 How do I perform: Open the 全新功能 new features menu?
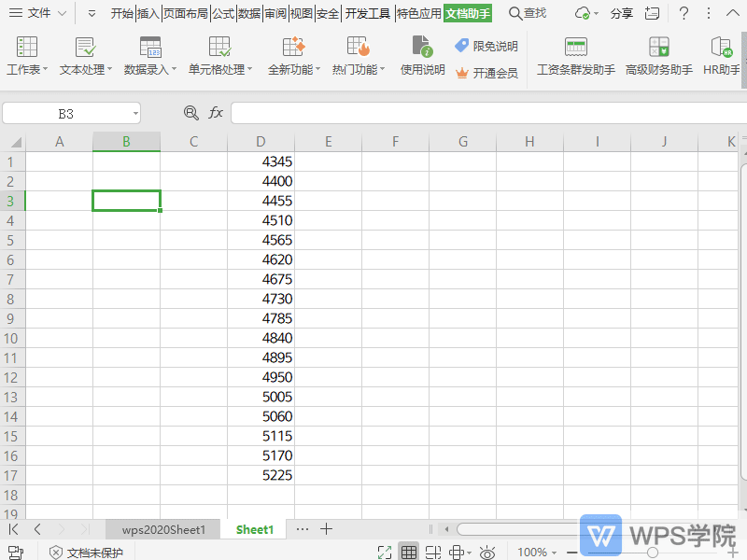(293, 56)
